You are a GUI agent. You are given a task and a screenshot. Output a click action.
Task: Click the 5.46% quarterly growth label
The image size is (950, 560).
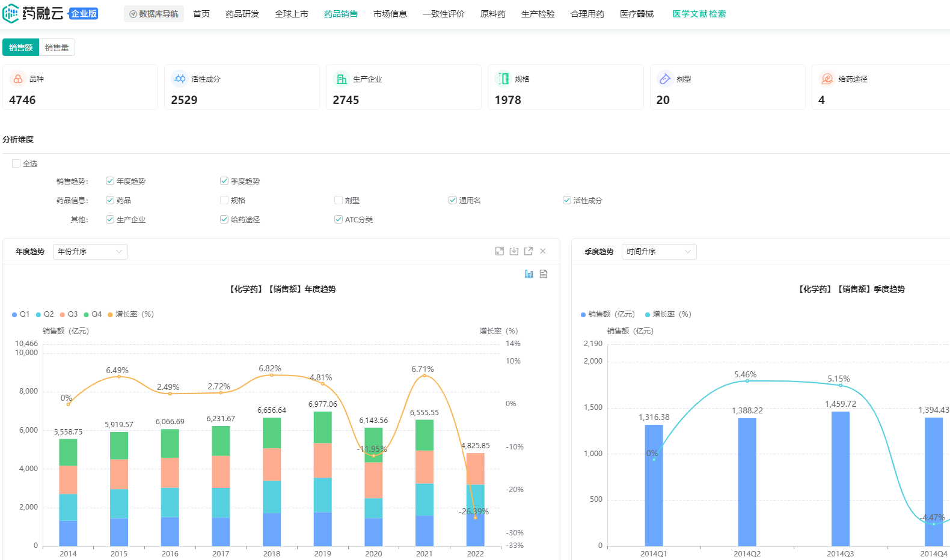tap(746, 374)
